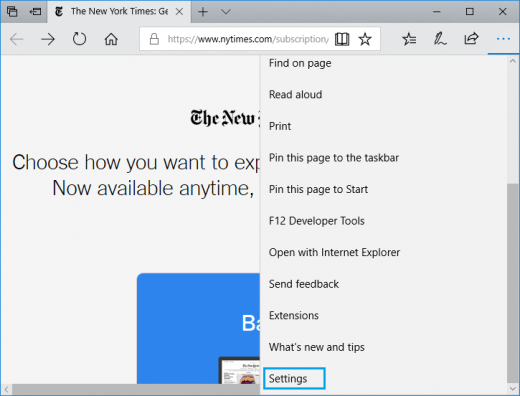520x396 pixels.
Task: Go to the Home page icon
Action: point(111,39)
